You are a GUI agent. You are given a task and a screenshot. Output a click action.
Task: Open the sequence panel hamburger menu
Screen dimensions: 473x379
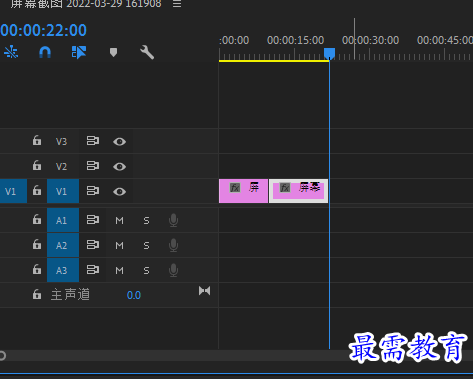[177, 4]
